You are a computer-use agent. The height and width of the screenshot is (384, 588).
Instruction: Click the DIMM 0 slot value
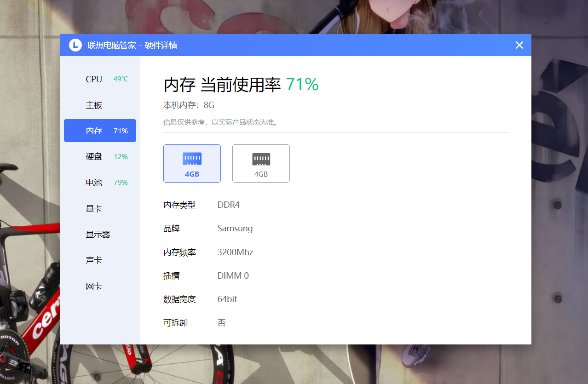point(233,275)
